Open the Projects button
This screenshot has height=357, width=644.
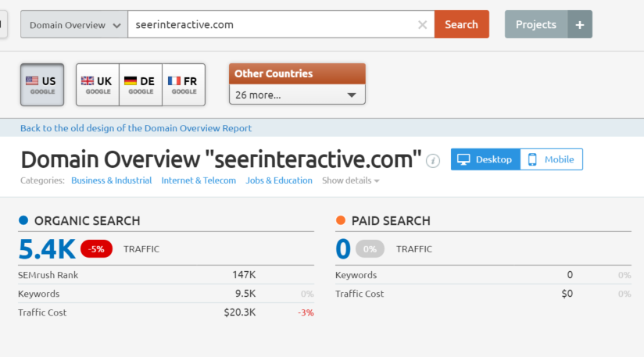coord(536,24)
